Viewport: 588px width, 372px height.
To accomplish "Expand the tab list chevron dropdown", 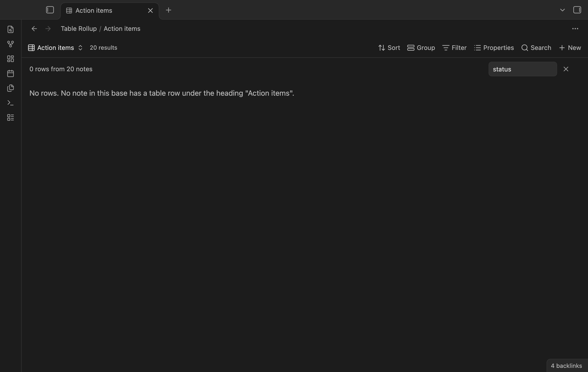I will tap(563, 10).
